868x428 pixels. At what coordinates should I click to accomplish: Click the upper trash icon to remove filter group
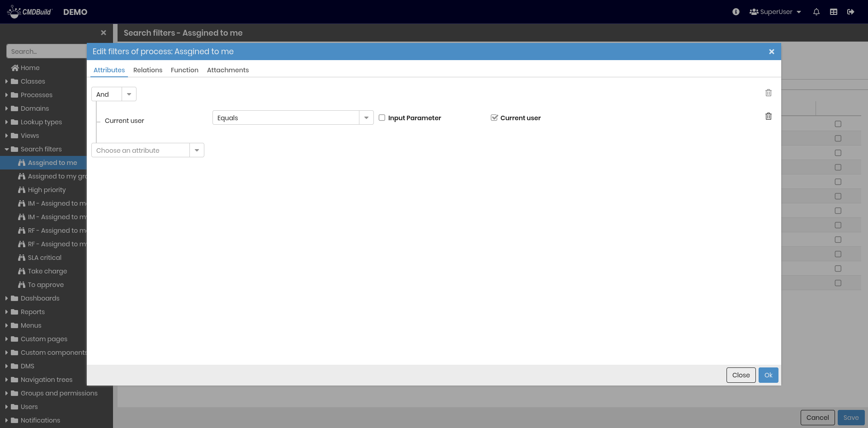(768, 93)
